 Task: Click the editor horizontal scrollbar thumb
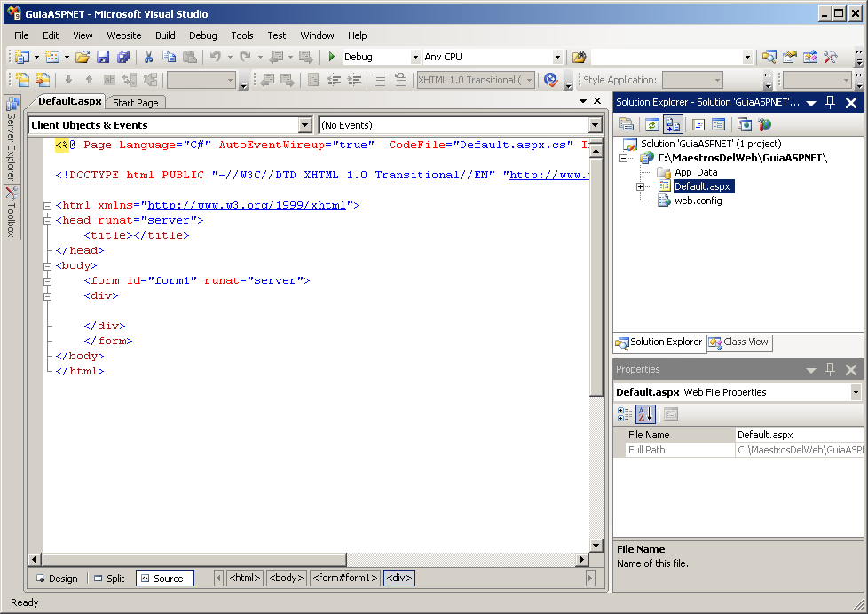point(194,559)
